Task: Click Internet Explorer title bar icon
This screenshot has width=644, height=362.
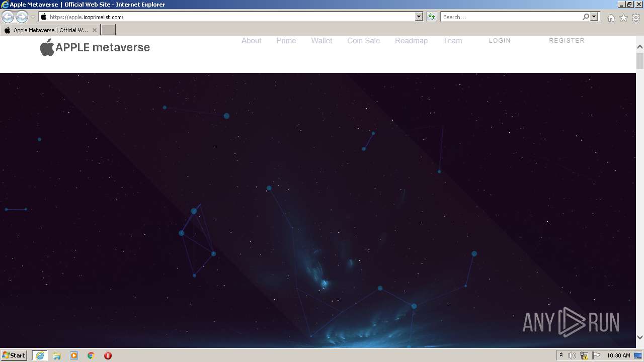Action: [5, 5]
